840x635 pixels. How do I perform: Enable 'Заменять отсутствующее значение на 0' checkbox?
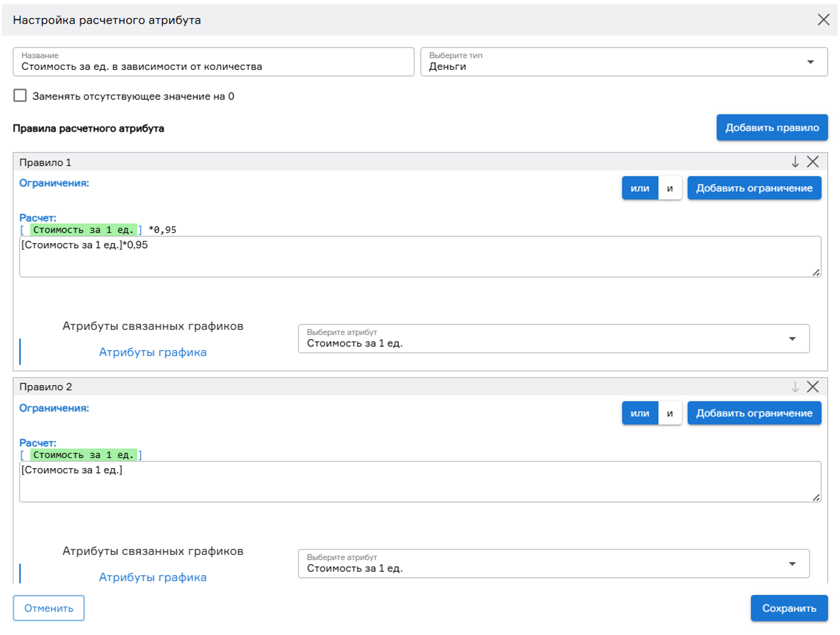coord(20,96)
